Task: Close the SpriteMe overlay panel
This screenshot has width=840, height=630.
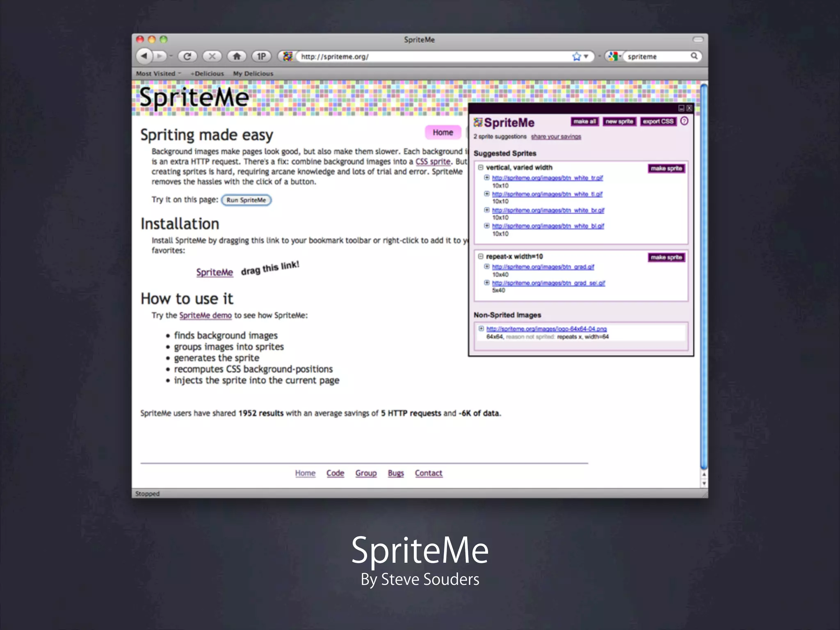Action: click(689, 108)
